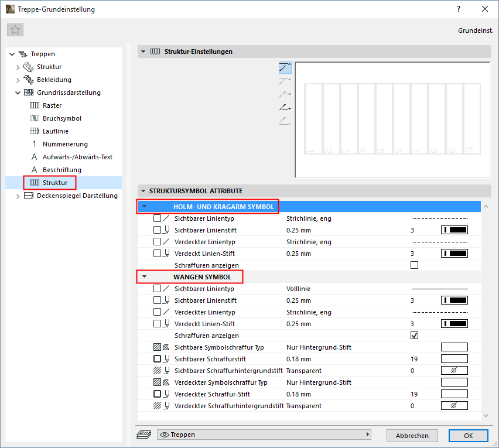Click Wangen Verdeckter Linientyp line icon
The width and height of the screenshot is (499, 448).
[x=166, y=312]
